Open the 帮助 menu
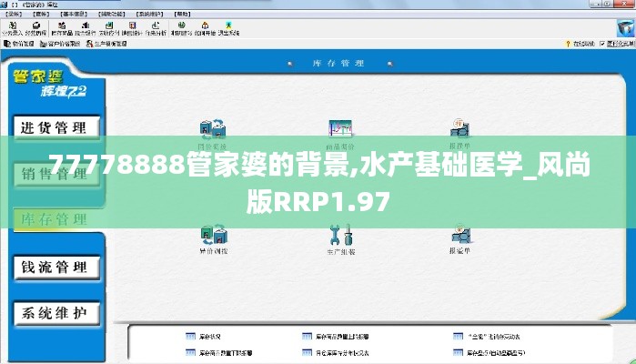The image size is (636, 364). pyautogui.click(x=182, y=15)
